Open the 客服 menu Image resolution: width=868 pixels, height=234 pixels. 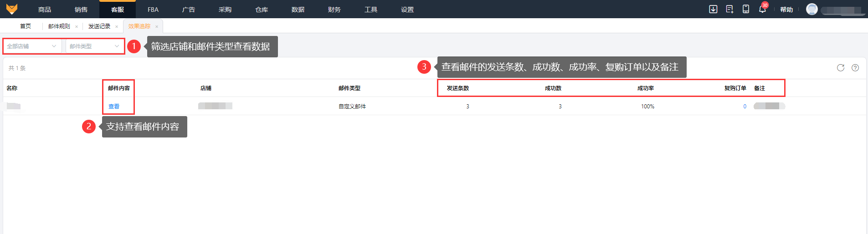coord(118,10)
